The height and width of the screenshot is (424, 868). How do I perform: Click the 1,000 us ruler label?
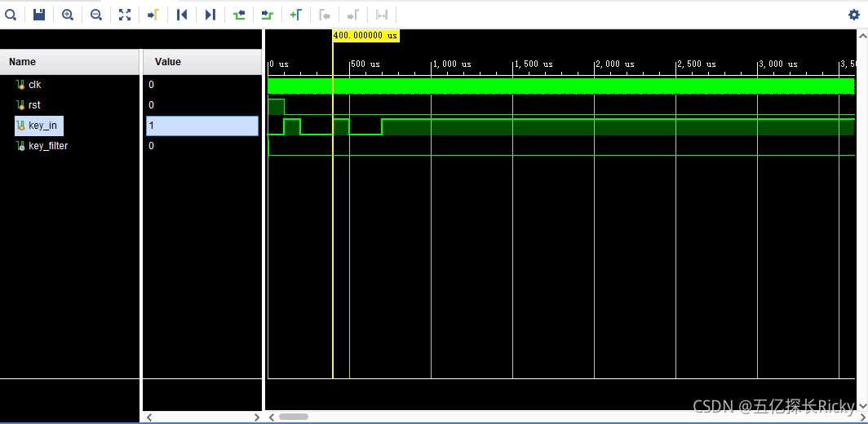point(452,64)
